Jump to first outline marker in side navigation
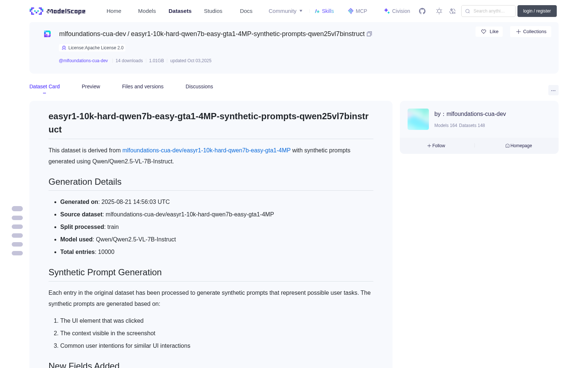 (x=17, y=209)
